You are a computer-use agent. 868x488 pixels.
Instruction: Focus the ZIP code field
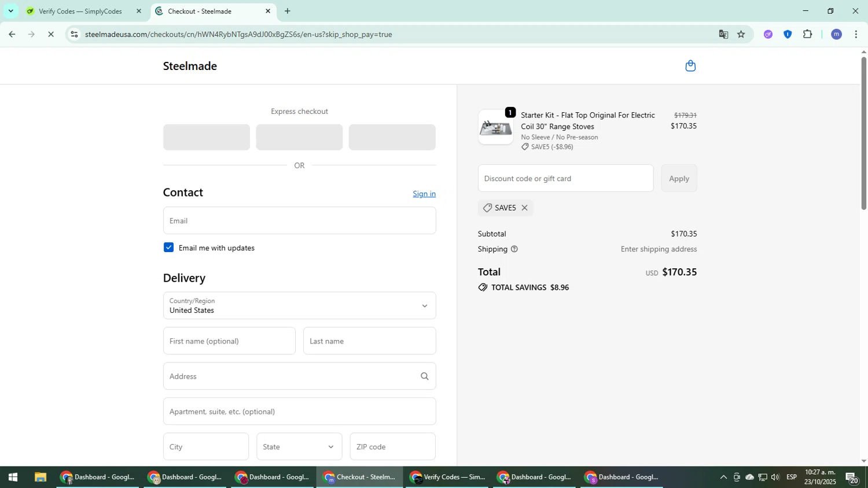click(x=392, y=446)
